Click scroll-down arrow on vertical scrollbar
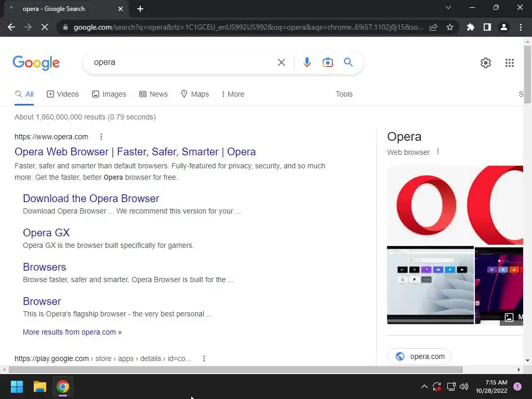This screenshot has height=399, width=532. [527, 361]
